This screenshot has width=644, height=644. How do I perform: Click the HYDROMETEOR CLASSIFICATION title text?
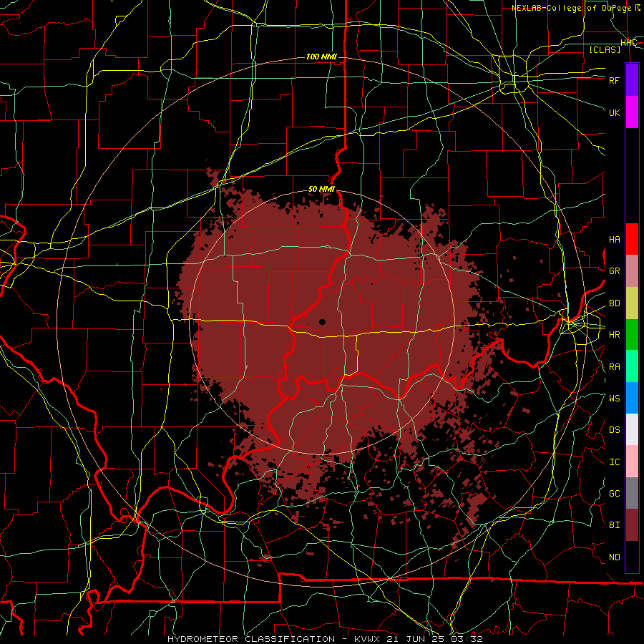(251, 639)
